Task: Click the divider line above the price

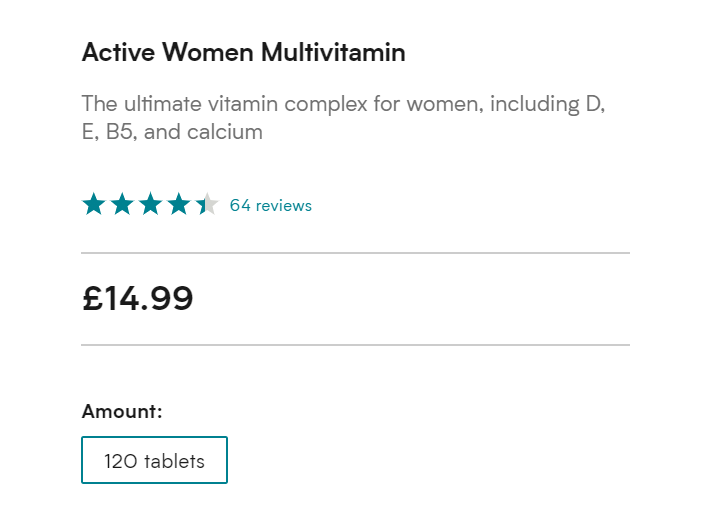Action: [355, 253]
